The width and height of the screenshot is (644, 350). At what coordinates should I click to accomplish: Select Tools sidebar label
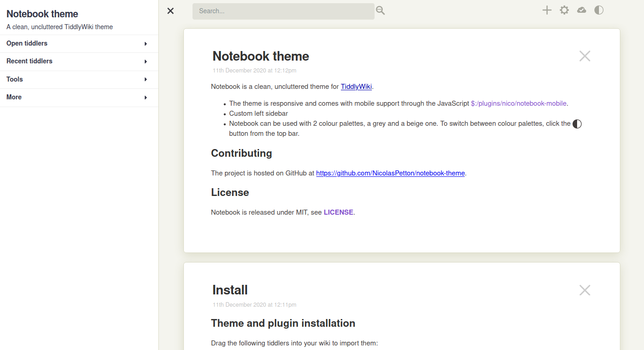[x=15, y=79]
